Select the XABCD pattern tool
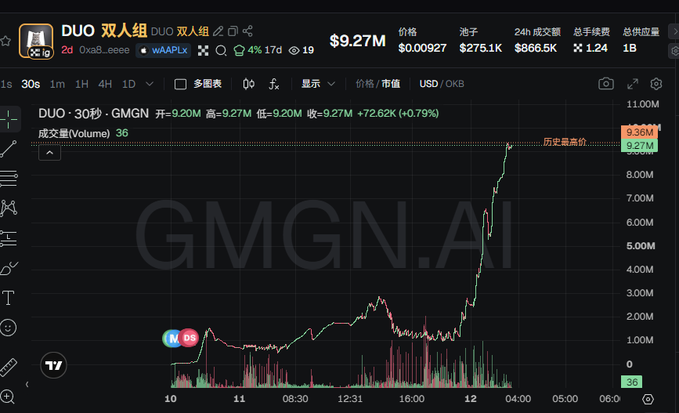The image size is (679, 413). [x=9, y=208]
